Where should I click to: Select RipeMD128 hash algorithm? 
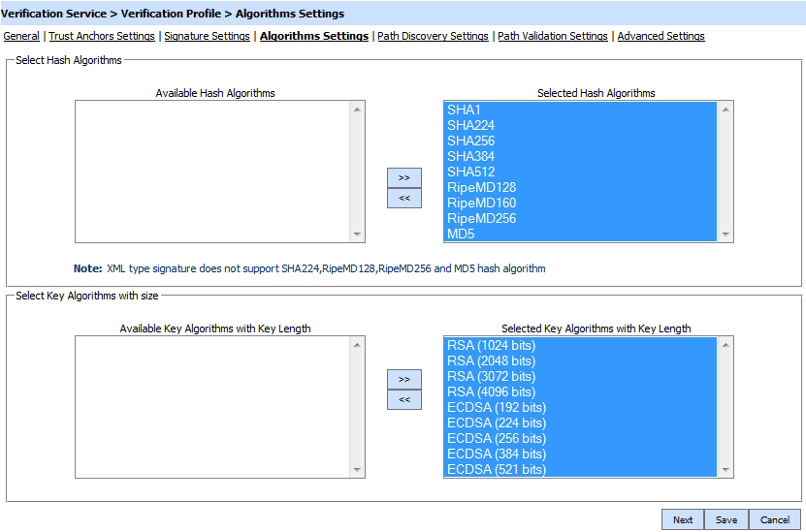[x=580, y=187]
